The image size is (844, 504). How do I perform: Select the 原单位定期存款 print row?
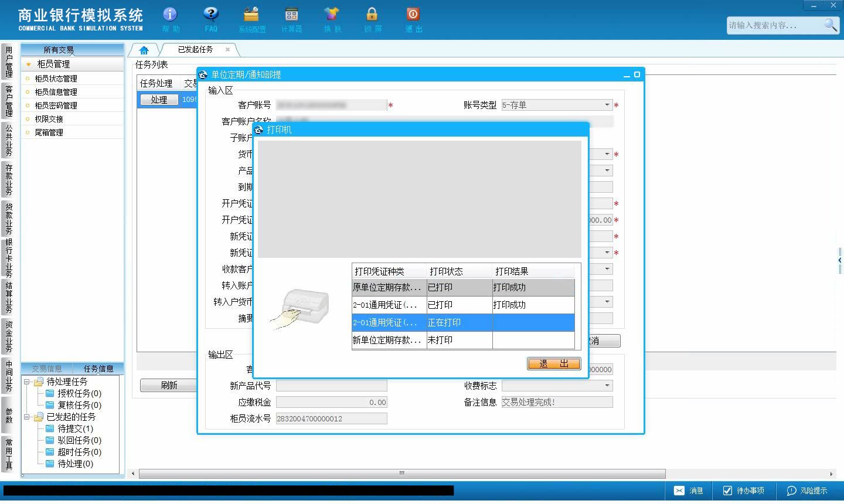463,287
